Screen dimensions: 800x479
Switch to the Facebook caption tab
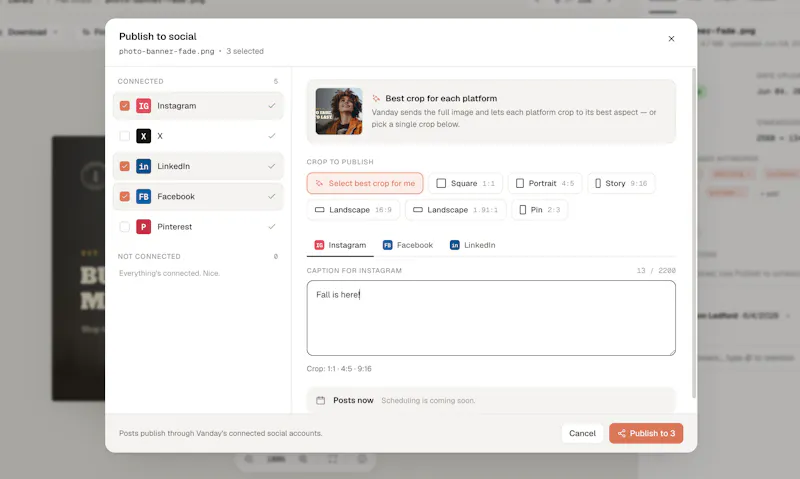coord(408,245)
